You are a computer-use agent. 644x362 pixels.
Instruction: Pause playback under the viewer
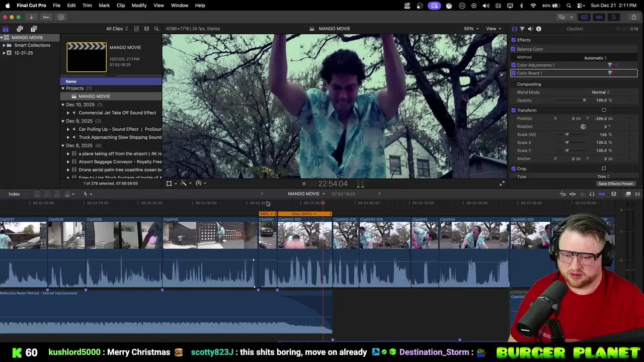click(304, 184)
